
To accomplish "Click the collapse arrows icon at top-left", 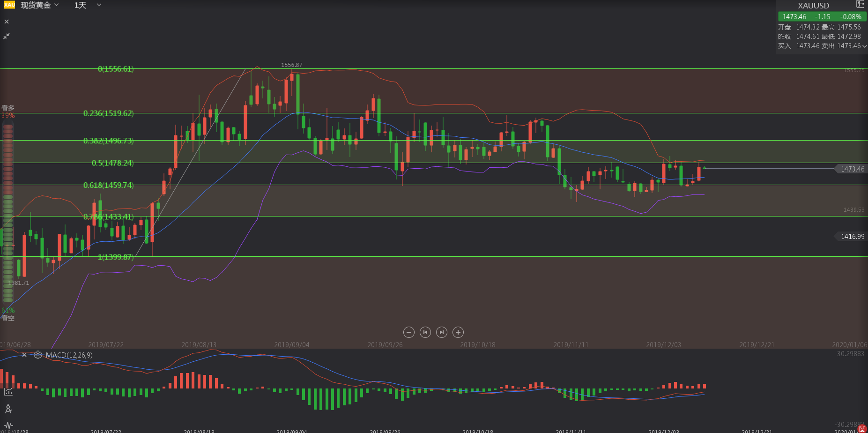I will click(7, 36).
